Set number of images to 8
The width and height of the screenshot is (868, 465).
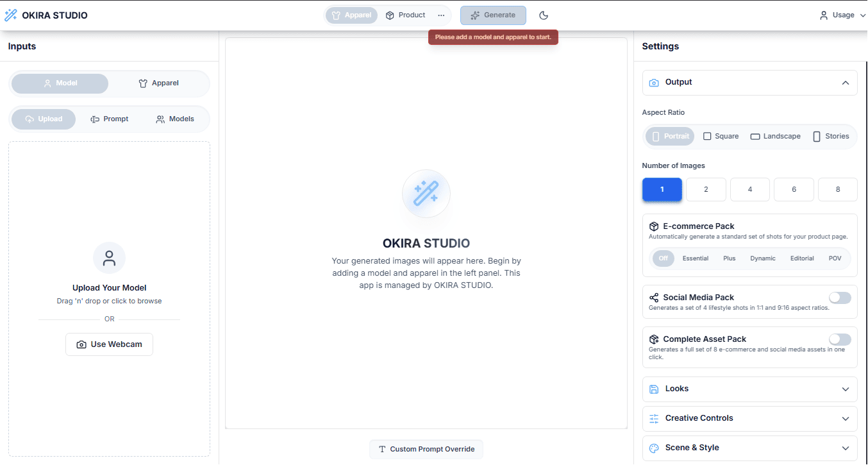pyautogui.click(x=838, y=190)
